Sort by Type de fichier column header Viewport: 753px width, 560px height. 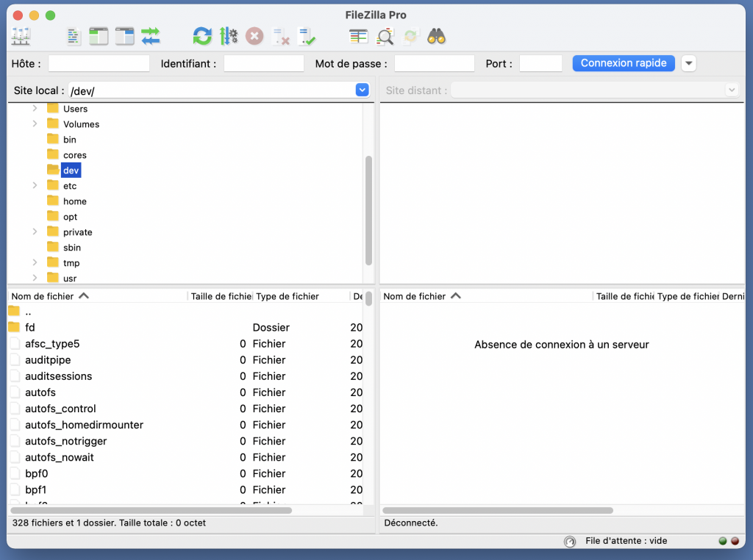click(x=300, y=296)
